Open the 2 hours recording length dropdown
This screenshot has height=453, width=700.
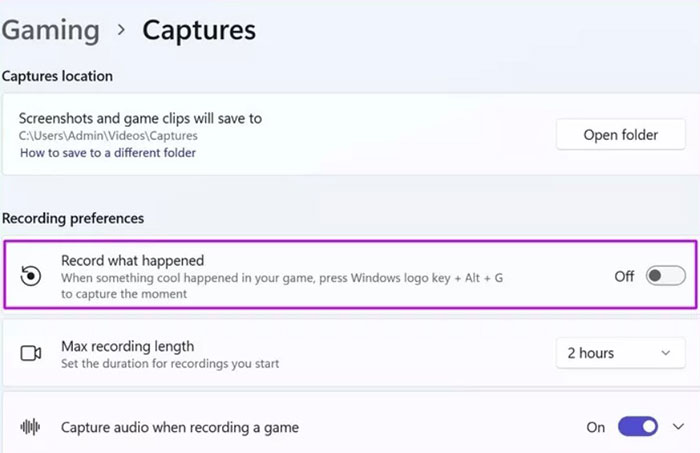point(619,353)
